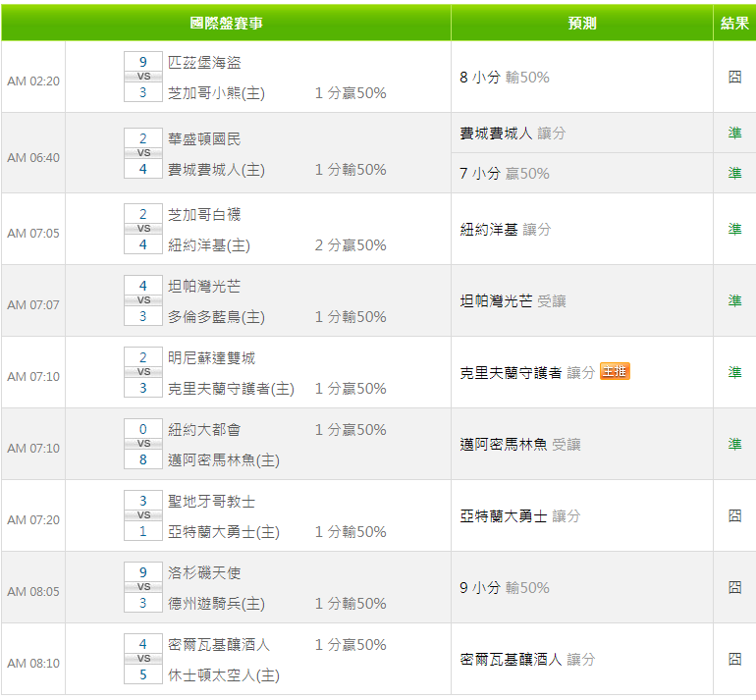Click score 1 for 亞特蘭大勇士
756x700 pixels.
tap(143, 531)
